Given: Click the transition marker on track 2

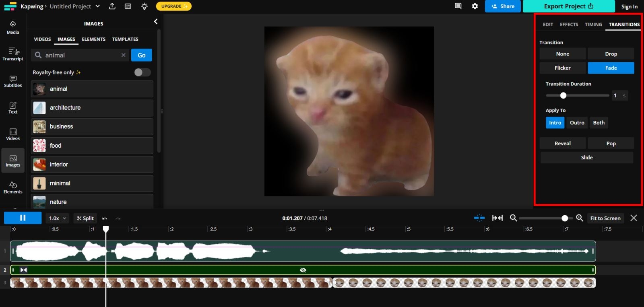Looking at the screenshot, I should [x=24, y=270].
